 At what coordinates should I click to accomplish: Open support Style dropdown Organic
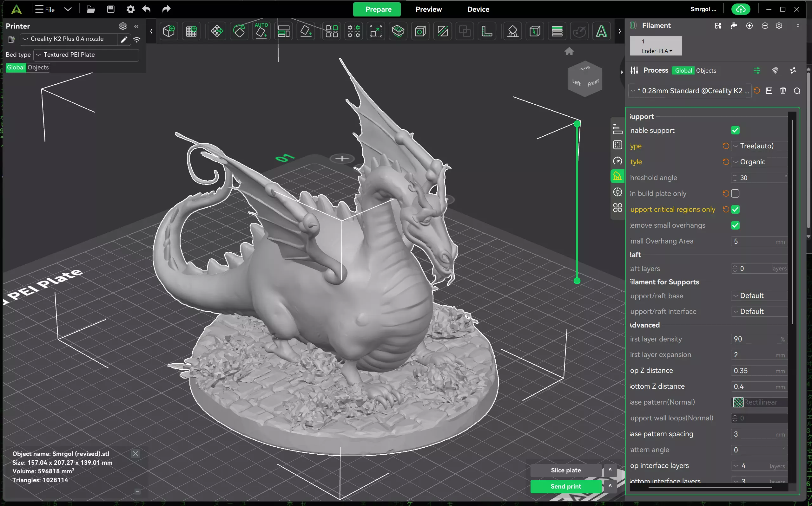pyautogui.click(x=759, y=162)
